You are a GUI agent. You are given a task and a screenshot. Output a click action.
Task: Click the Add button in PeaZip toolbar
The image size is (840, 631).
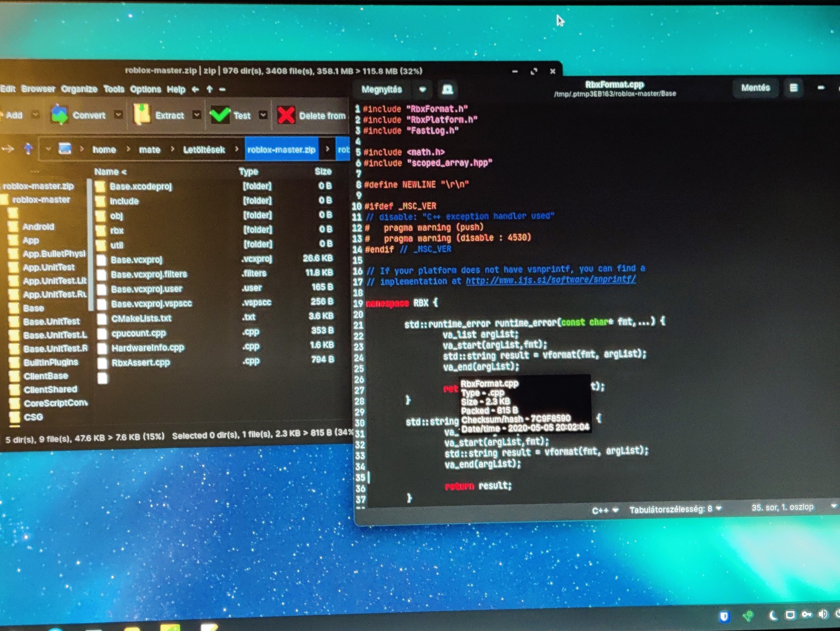12,115
